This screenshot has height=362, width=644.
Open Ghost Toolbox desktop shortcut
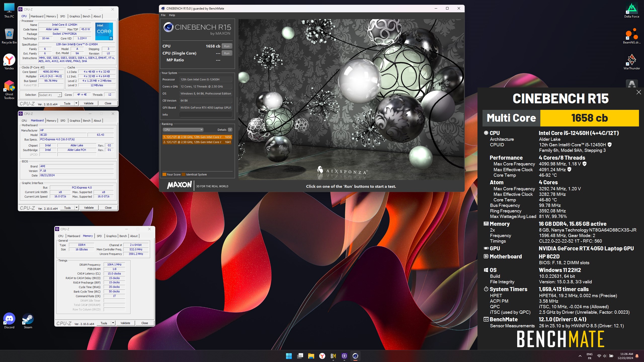(9, 90)
